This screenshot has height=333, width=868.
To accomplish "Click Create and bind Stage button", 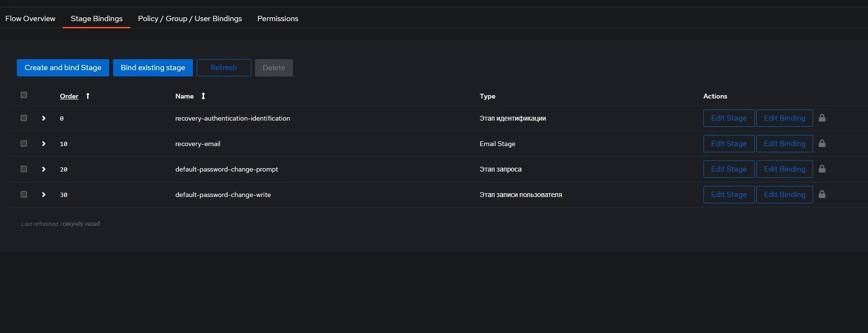I will [x=63, y=68].
